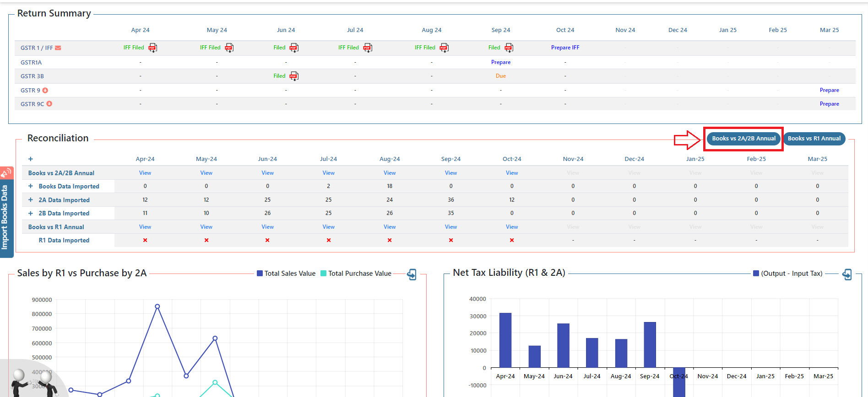868x397 pixels.
Task: Click Prepare for GSTR 9 Mar 25
Action: [829, 90]
